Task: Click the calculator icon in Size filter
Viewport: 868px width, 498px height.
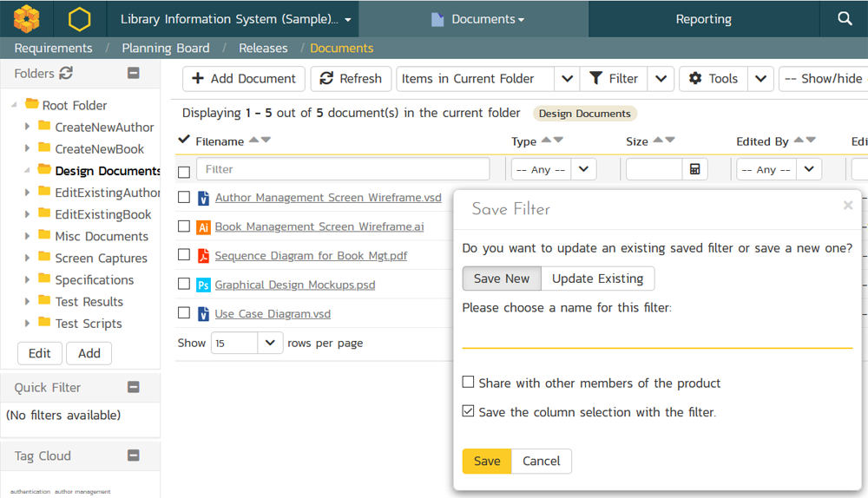Action: tap(694, 169)
